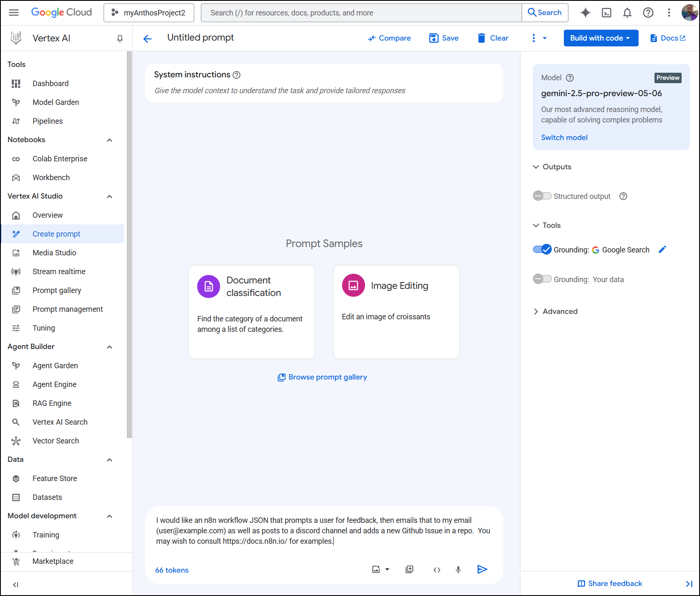Collapse the Tools settings section
Viewport: 700px width, 596px height.
tap(536, 225)
